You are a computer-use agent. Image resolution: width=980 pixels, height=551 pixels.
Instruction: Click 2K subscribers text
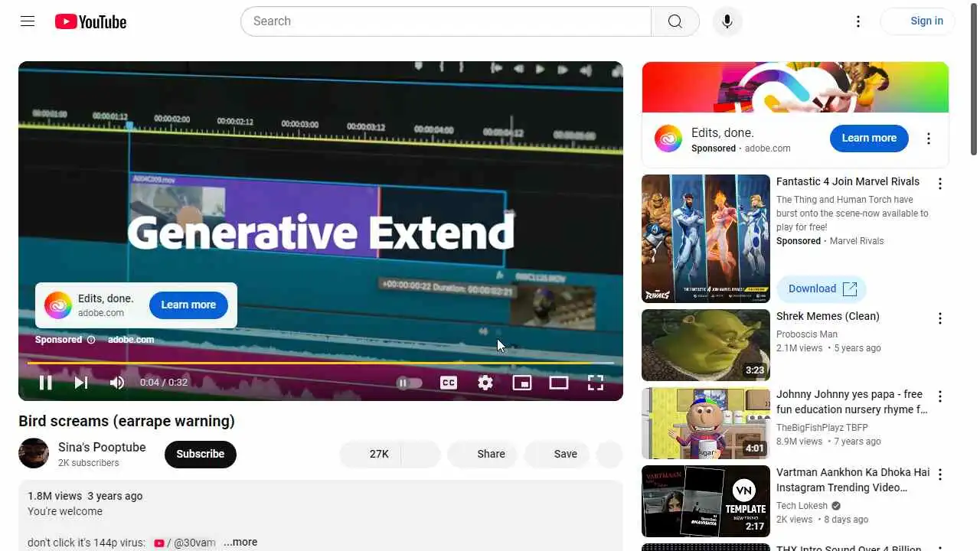coord(89,463)
